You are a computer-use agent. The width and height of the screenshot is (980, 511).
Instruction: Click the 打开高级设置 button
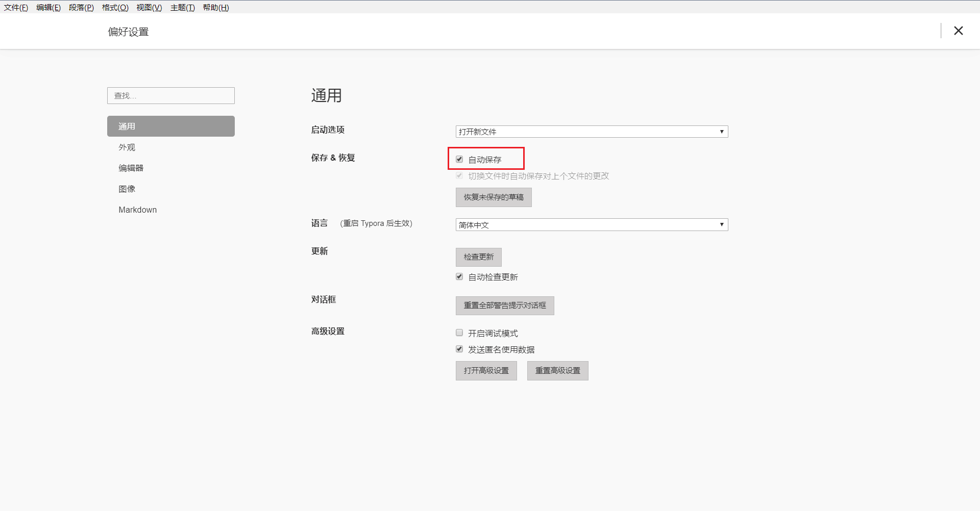pos(486,371)
